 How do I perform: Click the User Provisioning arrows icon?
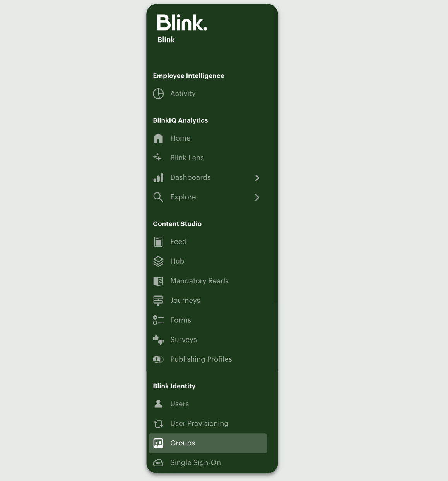pos(158,424)
